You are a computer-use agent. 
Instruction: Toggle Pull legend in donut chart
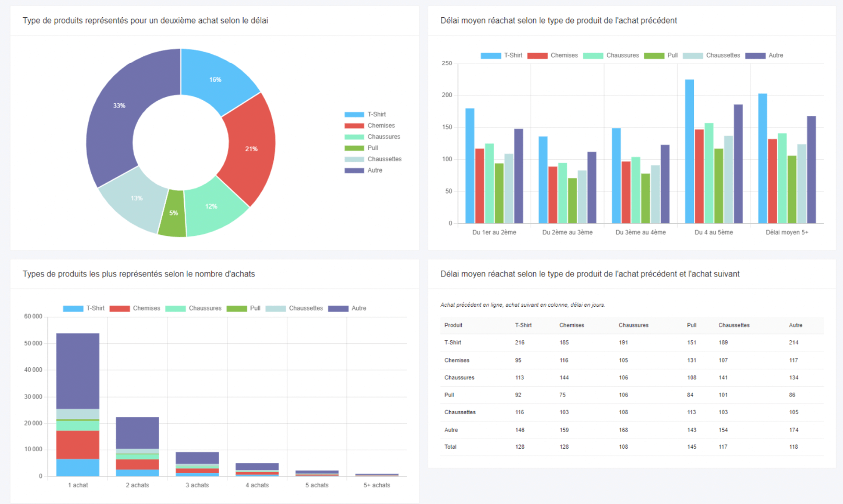[x=361, y=148]
